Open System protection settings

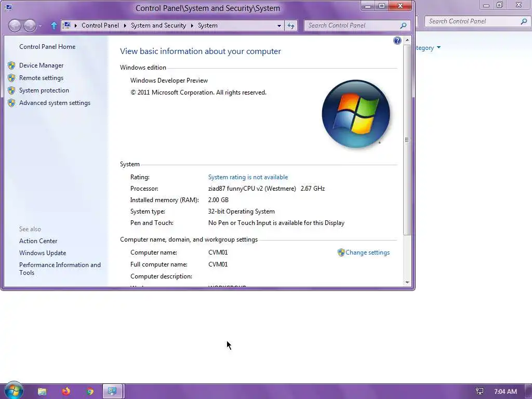tap(44, 90)
